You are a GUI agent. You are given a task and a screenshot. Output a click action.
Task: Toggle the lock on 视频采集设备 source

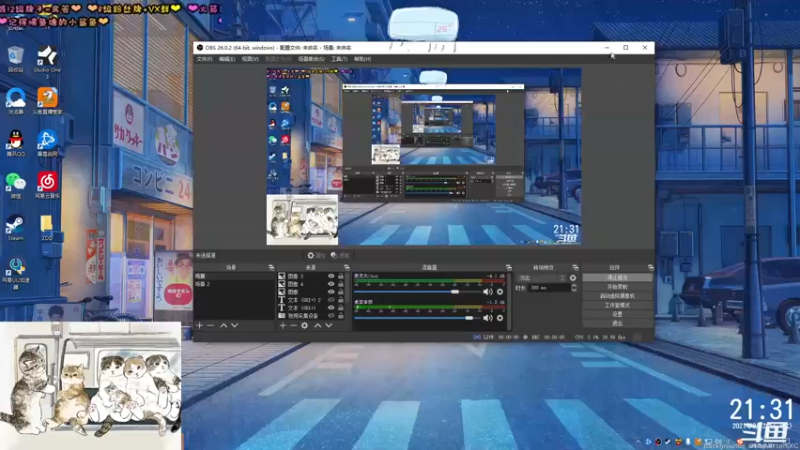[x=341, y=316]
